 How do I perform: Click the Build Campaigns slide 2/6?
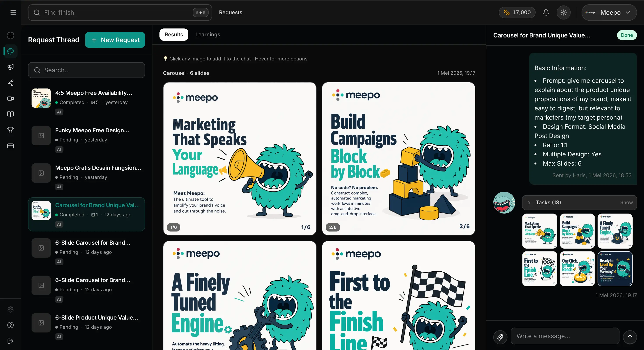pos(398,159)
